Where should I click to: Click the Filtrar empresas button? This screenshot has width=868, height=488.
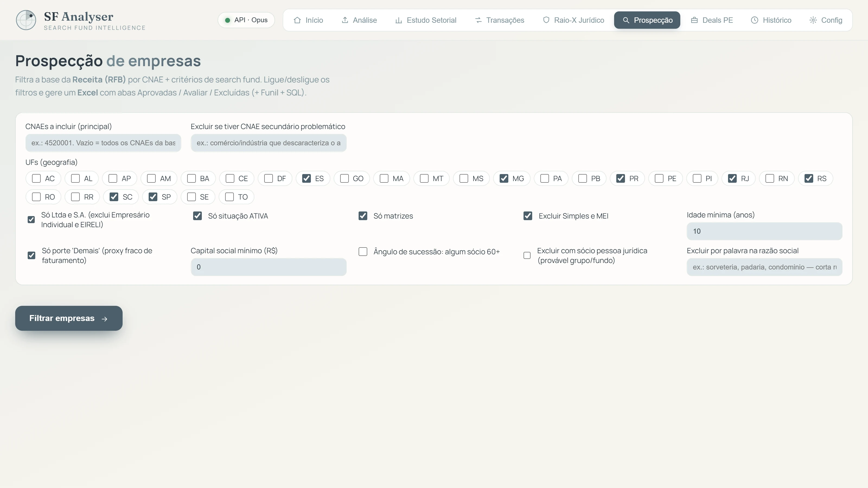69,318
